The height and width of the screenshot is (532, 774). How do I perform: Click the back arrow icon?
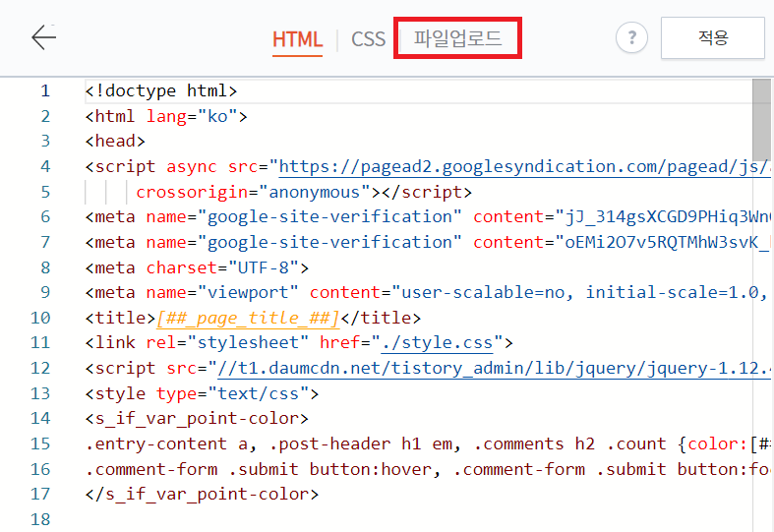44,37
